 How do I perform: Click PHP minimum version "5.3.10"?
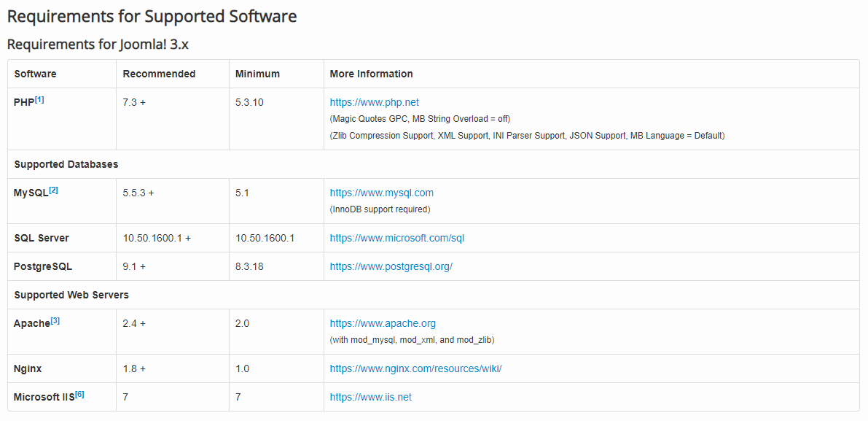click(x=250, y=102)
